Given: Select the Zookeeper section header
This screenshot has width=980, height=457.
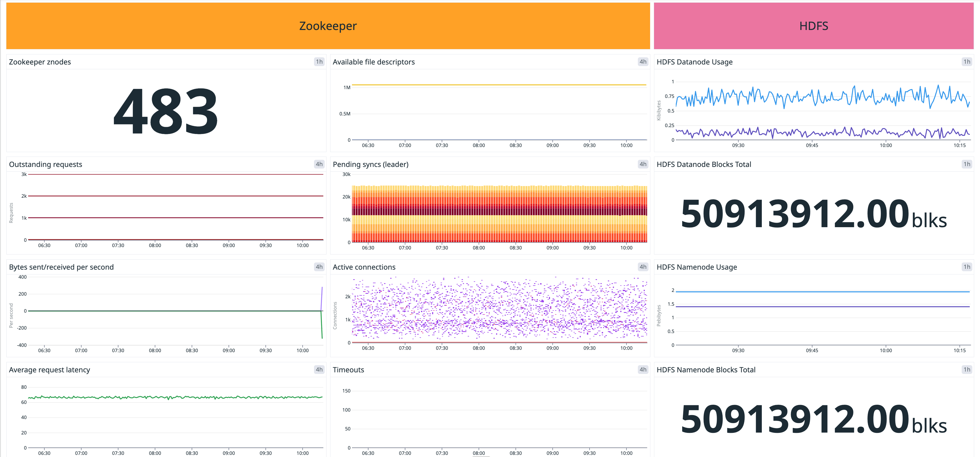Looking at the screenshot, I should pos(328,25).
